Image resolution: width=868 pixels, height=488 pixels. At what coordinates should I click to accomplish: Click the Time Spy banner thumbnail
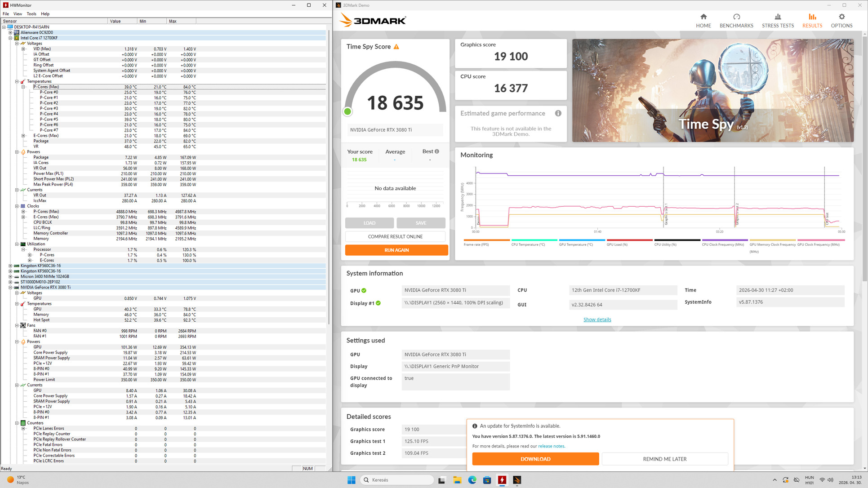[712, 90]
